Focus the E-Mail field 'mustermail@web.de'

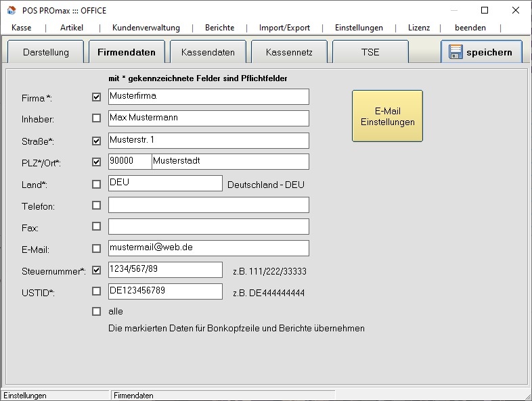[x=208, y=248]
